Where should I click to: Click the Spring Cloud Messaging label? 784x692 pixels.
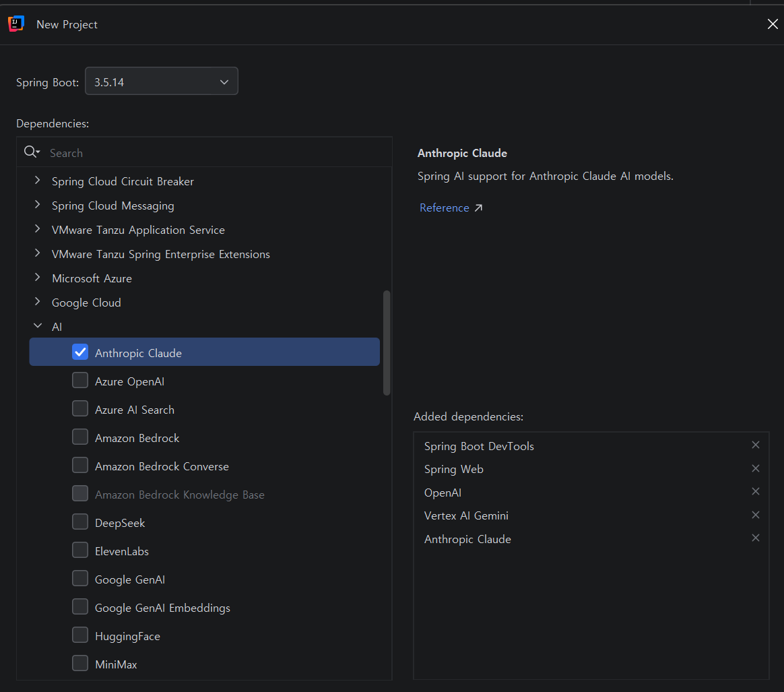point(113,206)
